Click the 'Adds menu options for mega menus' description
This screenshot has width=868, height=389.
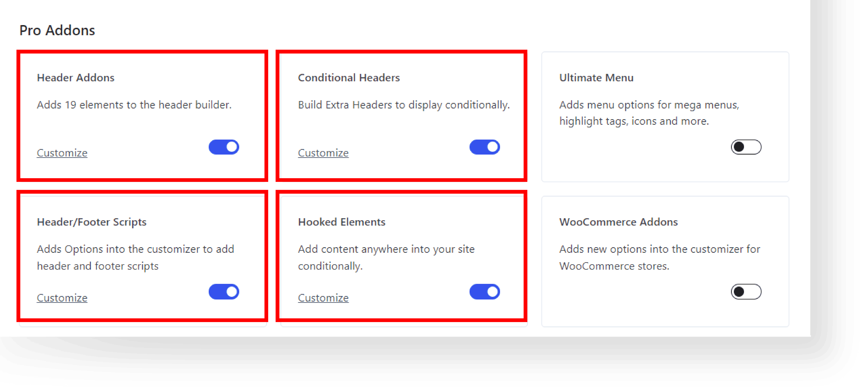[649, 113]
